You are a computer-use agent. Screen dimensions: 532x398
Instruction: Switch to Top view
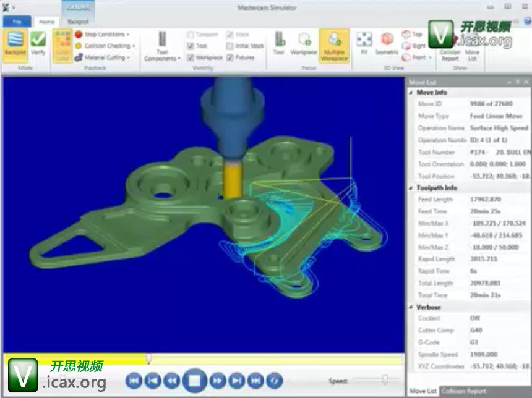[412, 34]
